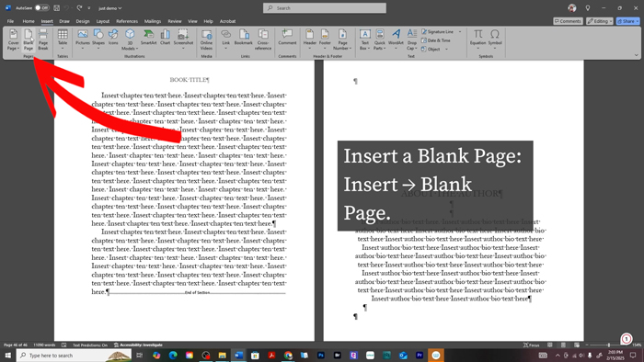
Task: Open the user account profile picture
Action: [571, 7]
